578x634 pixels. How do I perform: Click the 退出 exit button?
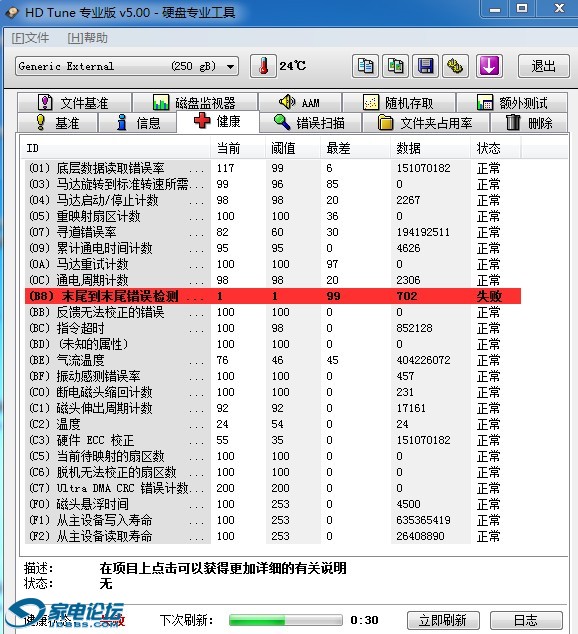point(544,66)
